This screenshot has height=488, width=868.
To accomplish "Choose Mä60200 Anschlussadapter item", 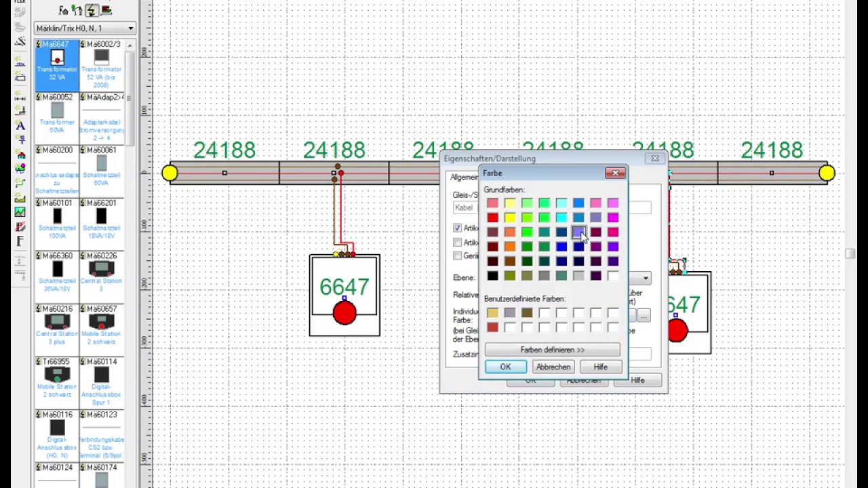I will pyautogui.click(x=57, y=171).
